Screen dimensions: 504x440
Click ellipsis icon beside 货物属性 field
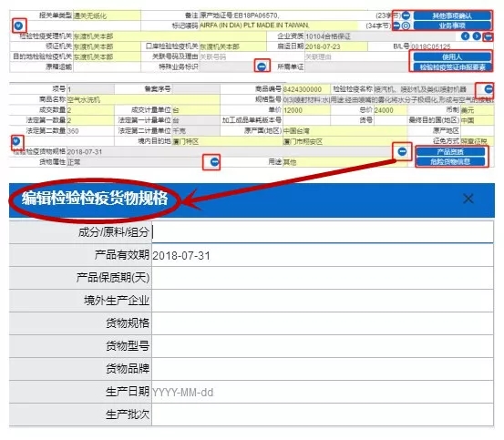pos(214,162)
